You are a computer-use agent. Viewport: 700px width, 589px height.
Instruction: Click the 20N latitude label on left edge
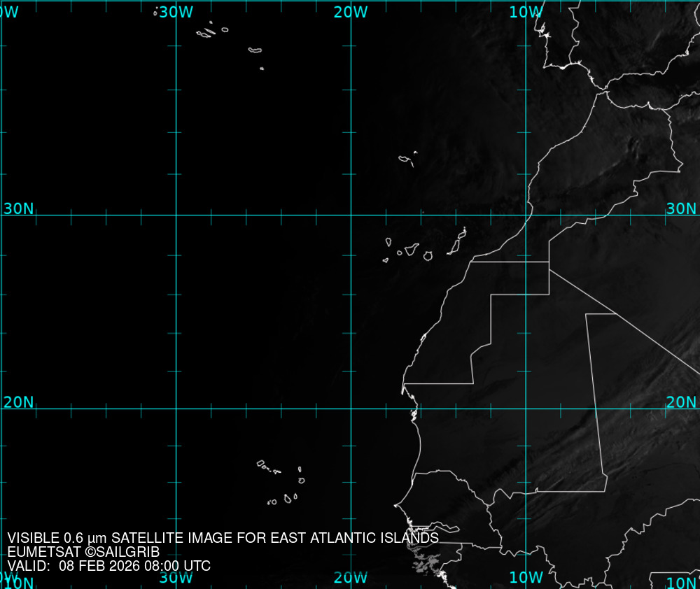click(18, 402)
